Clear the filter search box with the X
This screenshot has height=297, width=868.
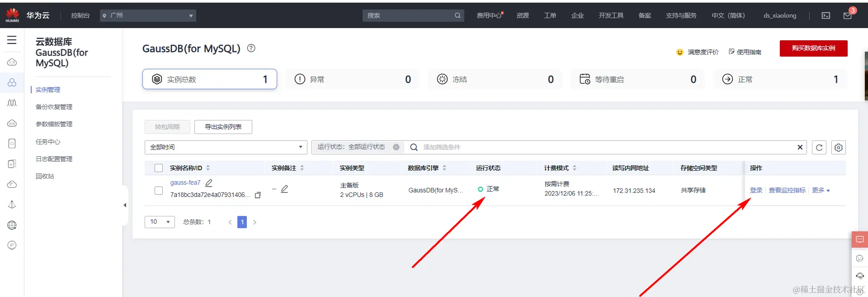pos(800,147)
